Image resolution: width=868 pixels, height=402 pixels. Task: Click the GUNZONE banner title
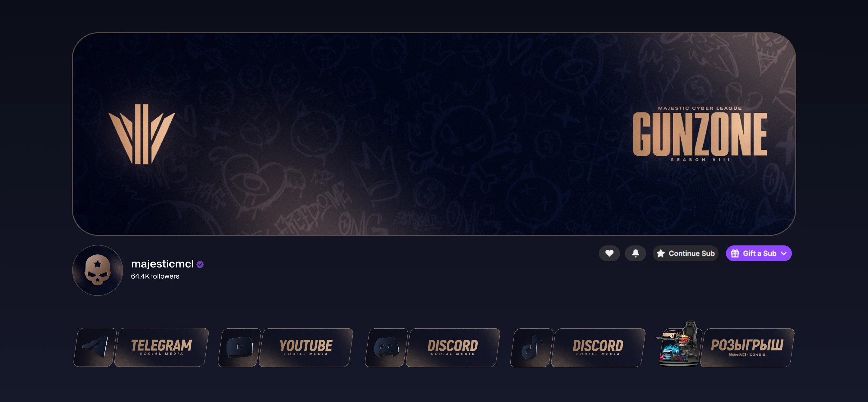pyautogui.click(x=700, y=134)
